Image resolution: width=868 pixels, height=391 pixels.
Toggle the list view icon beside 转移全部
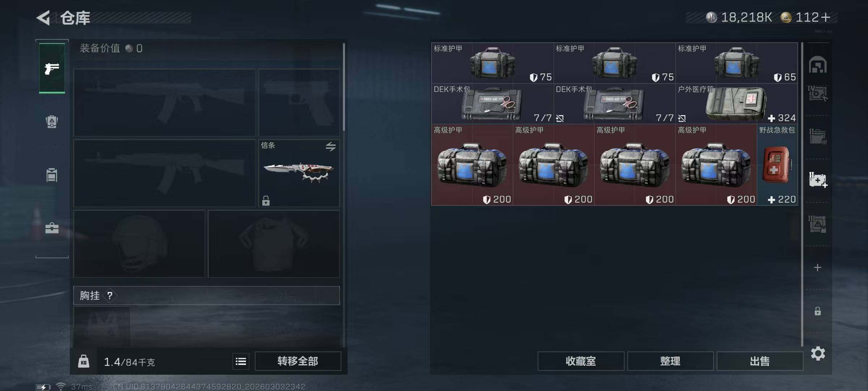[x=241, y=361]
